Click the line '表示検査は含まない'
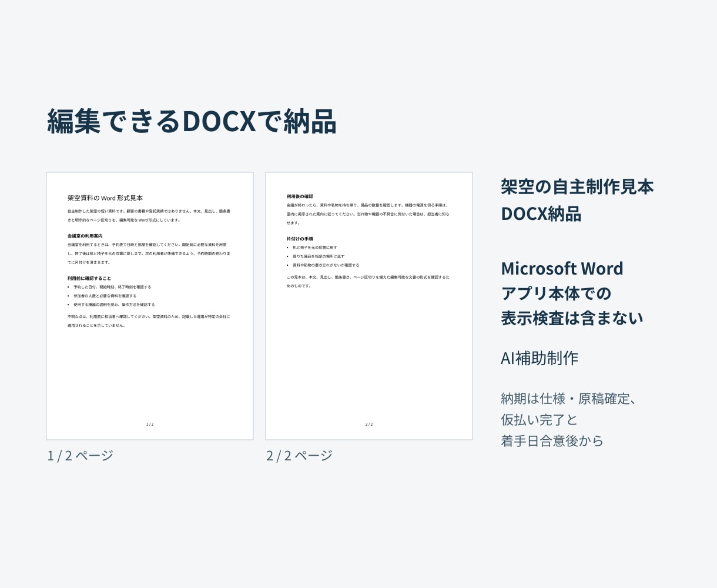 572,318
